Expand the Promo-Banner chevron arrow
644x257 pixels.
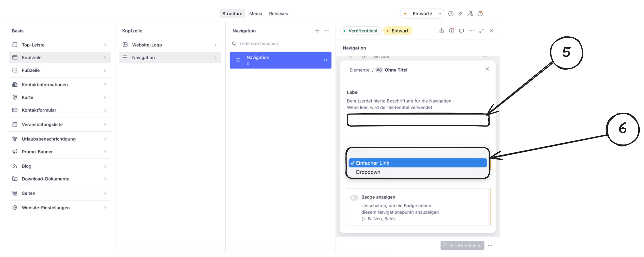point(105,152)
